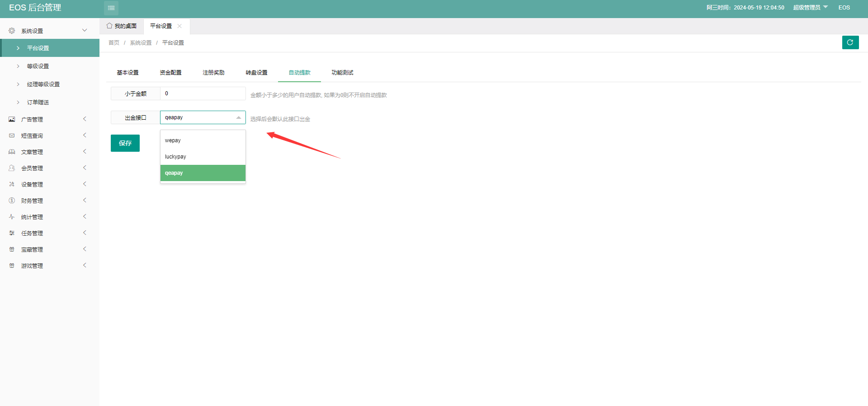Viewport: 868px width, 406px height.
Task: Expand the 宝藏管理 menu chevron
Action: [x=85, y=249]
